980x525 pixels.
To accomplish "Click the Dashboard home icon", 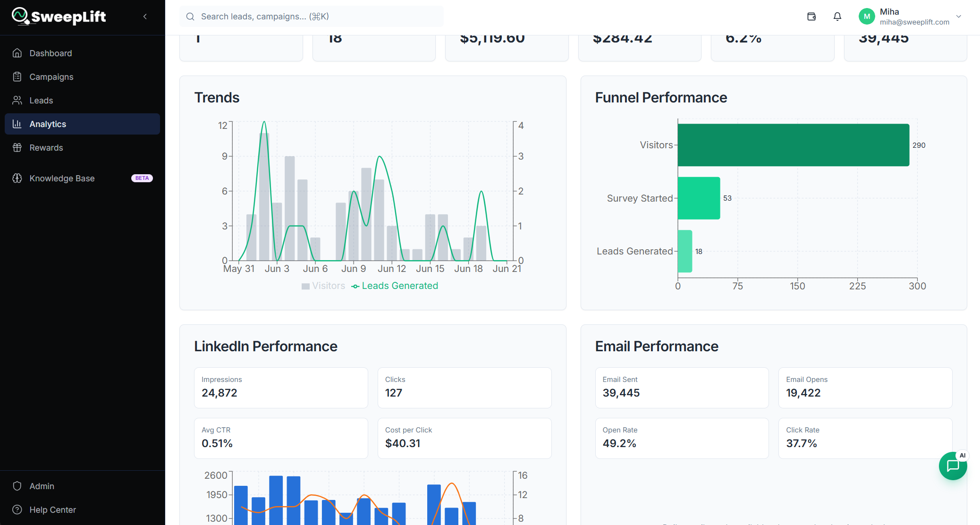I will 17,53.
